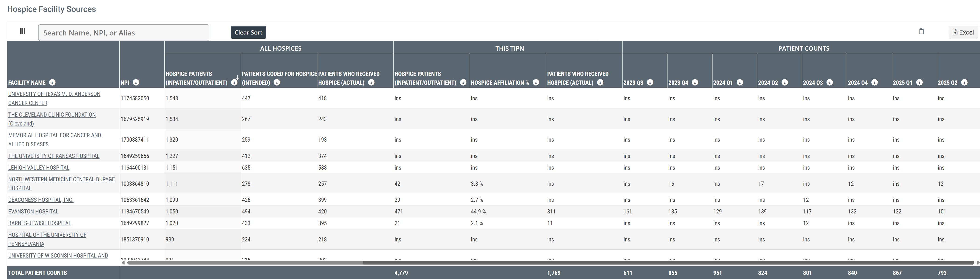The height and width of the screenshot is (279, 980).
Task: Sort by 2024 Q1 column header
Action: pyautogui.click(x=723, y=83)
